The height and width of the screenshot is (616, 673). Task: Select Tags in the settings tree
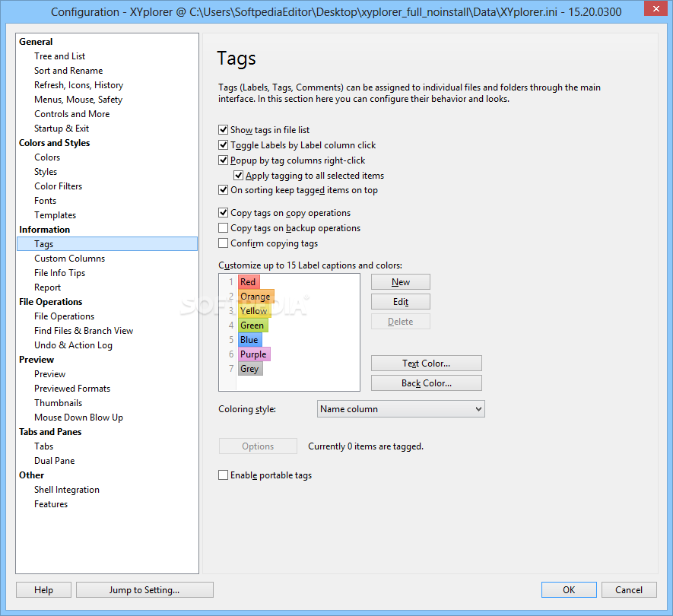107,244
